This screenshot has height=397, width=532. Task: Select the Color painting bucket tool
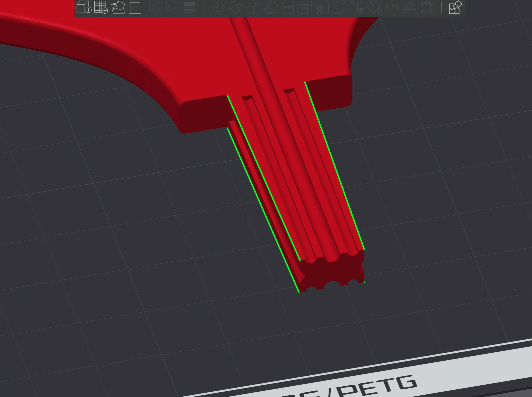tap(375, 8)
